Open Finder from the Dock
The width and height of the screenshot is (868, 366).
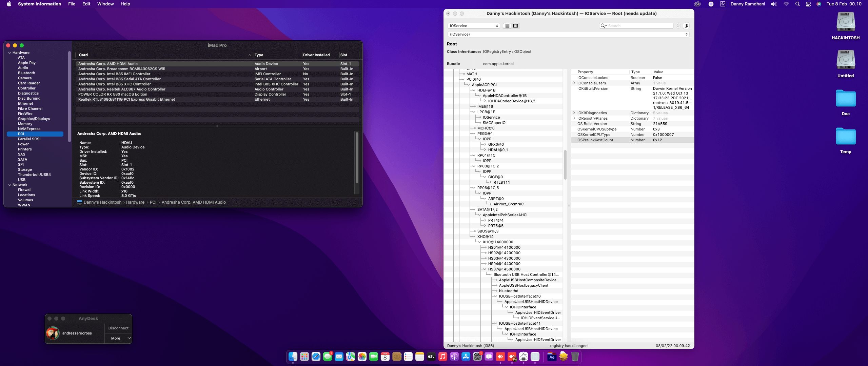293,357
